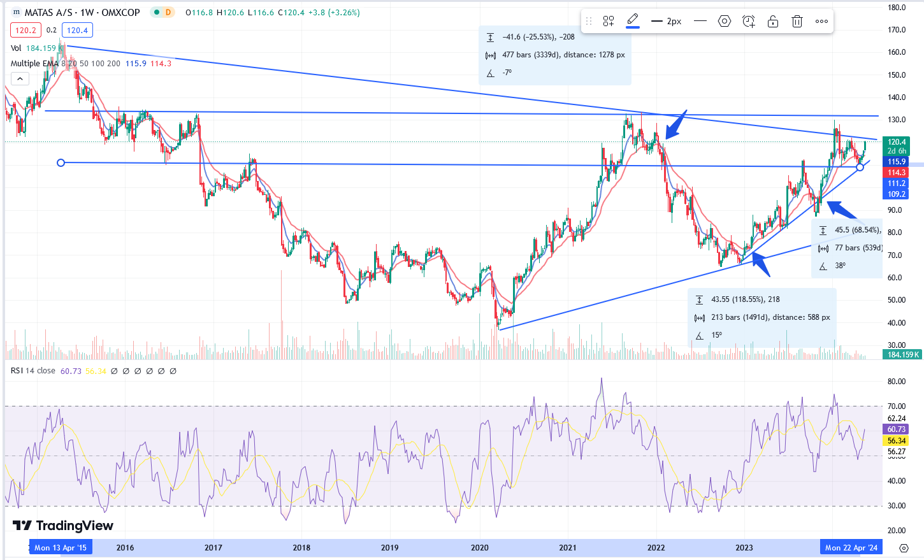Viewport: 924px width, 560px height.
Task: Grab the floating drawing toolbar drag handle
Action: pos(589,21)
